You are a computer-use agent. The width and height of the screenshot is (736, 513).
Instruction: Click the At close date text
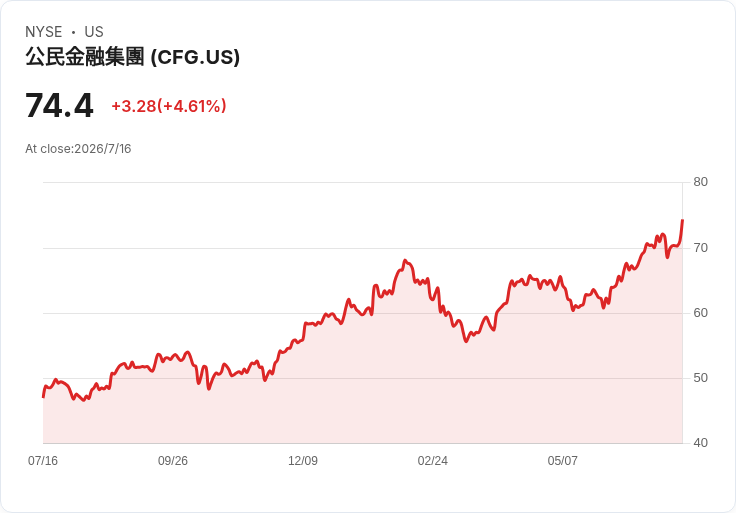coord(78,149)
